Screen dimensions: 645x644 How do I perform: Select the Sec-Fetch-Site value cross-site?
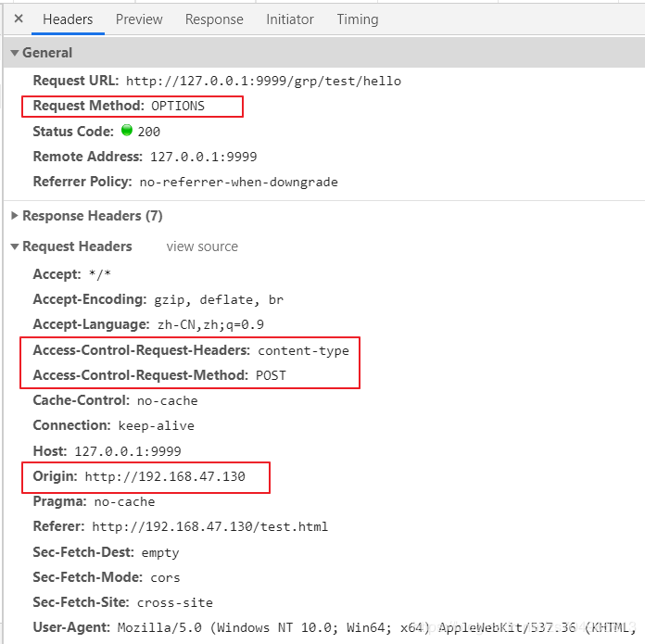tap(175, 602)
